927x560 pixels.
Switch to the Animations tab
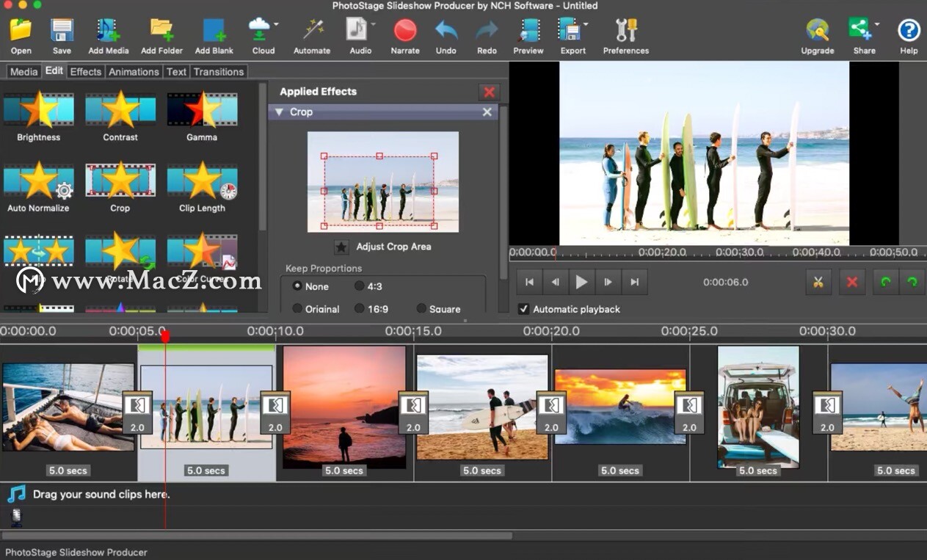(134, 71)
